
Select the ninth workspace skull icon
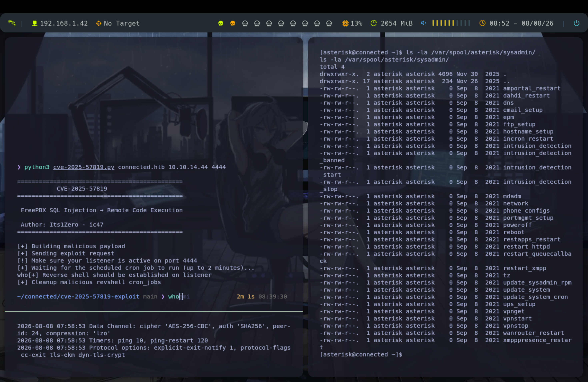click(x=317, y=23)
